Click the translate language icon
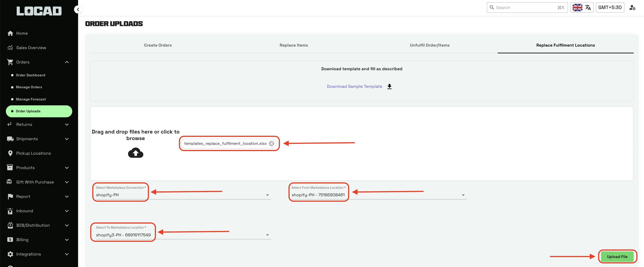The height and width of the screenshot is (267, 644). (x=588, y=7)
